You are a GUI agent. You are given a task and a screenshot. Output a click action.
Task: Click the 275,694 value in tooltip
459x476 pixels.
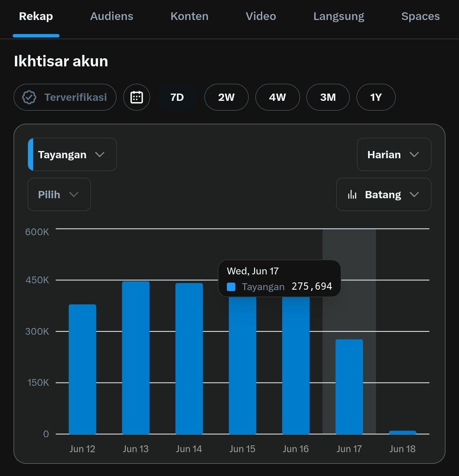312,286
